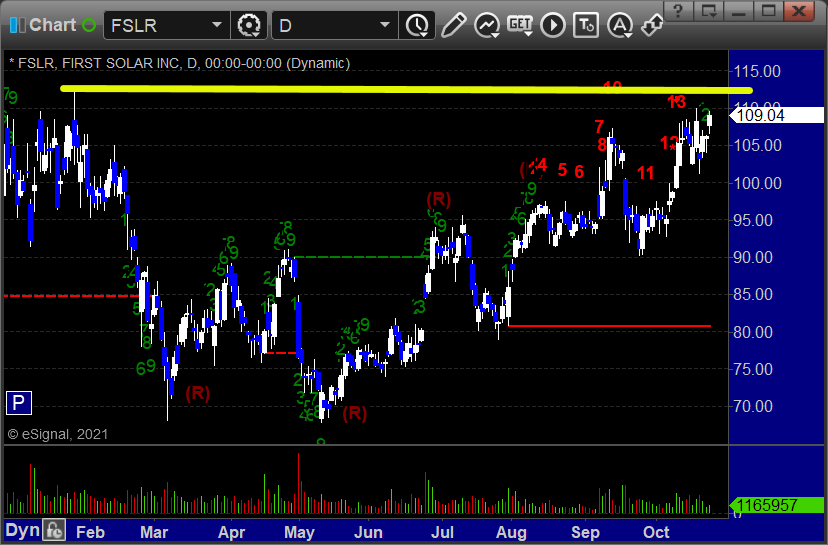Click the 100.00 price axis label
This screenshot has height=545, width=828.
click(x=757, y=183)
